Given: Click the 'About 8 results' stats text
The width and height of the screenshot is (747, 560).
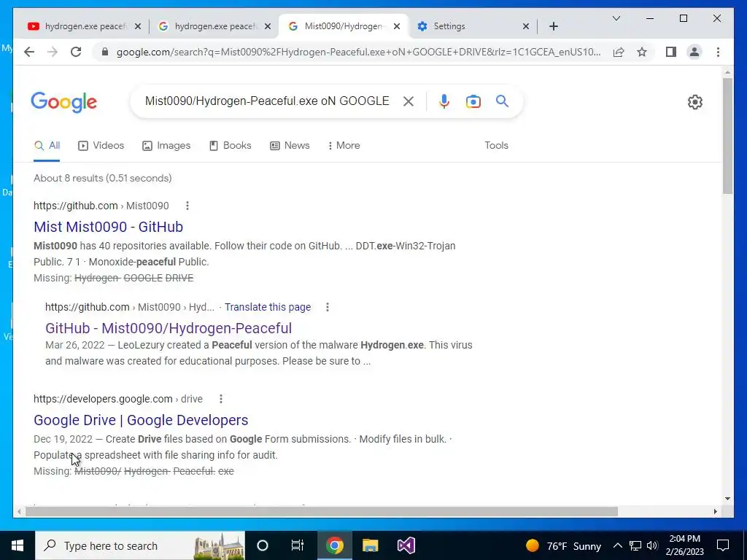Looking at the screenshot, I should point(102,178).
